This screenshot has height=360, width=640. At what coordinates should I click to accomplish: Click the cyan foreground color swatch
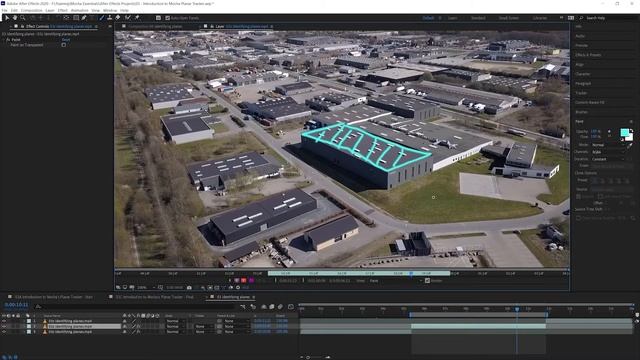[624, 132]
